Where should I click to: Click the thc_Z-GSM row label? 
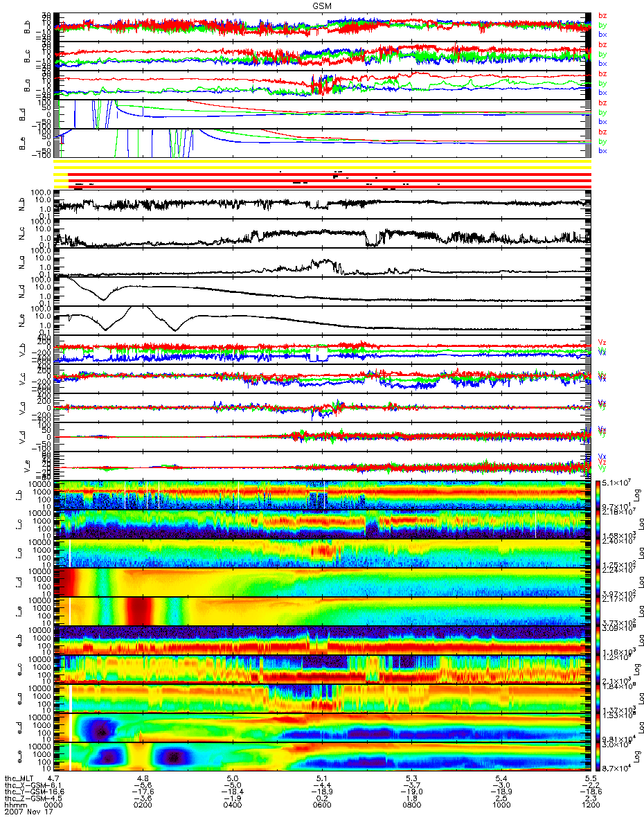26,798
